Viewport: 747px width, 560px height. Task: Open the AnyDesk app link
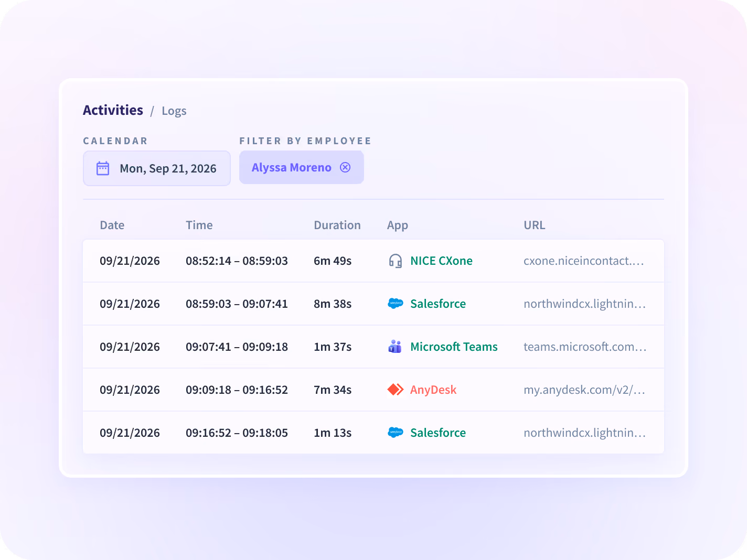[433, 390]
